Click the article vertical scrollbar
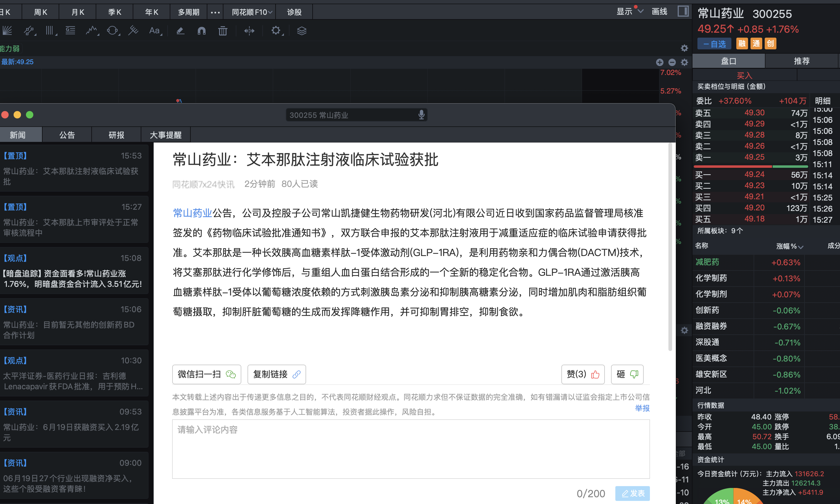This screenshot has width=840, height=504. 670,247
